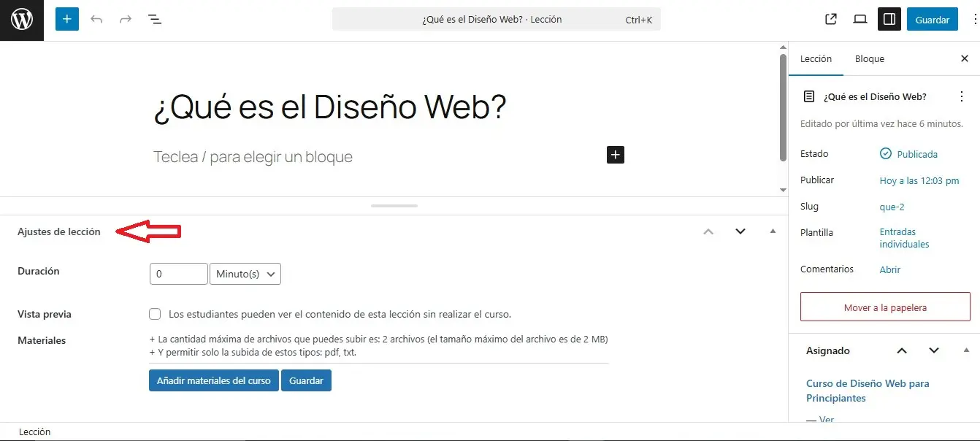Click the lesson title heading
Image resolution: width=980 pixels, height=441 pixels.
click(x=329, y=108)
